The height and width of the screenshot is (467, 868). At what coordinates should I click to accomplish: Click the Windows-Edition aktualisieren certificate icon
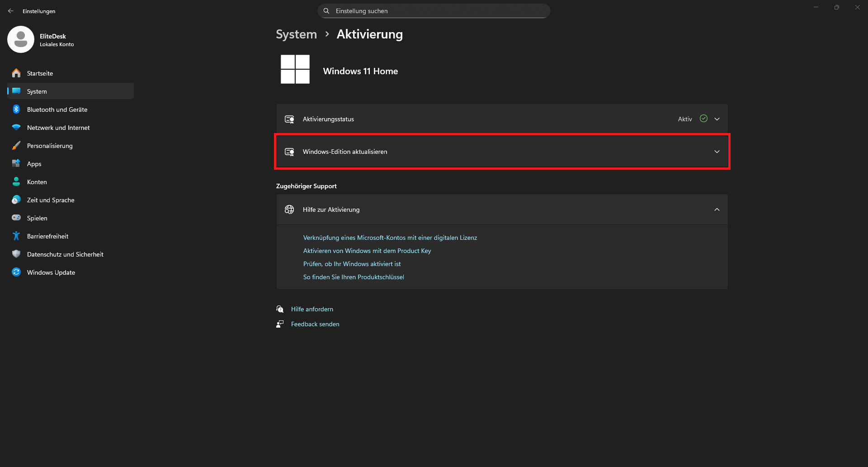pos(289,152)
